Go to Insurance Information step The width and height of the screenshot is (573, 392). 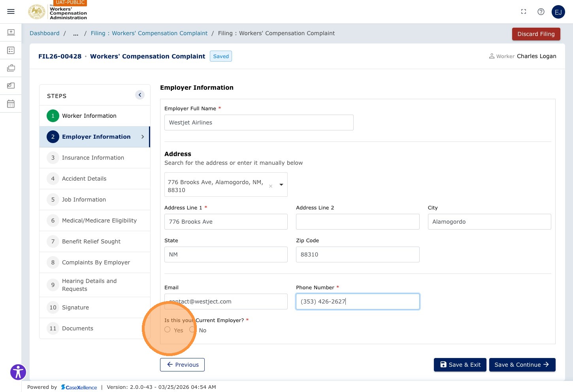click(x=95, y=158)
